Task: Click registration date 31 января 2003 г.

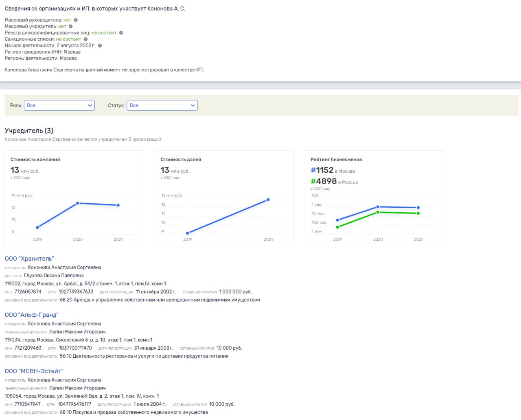Action: [x=154, y=348]
